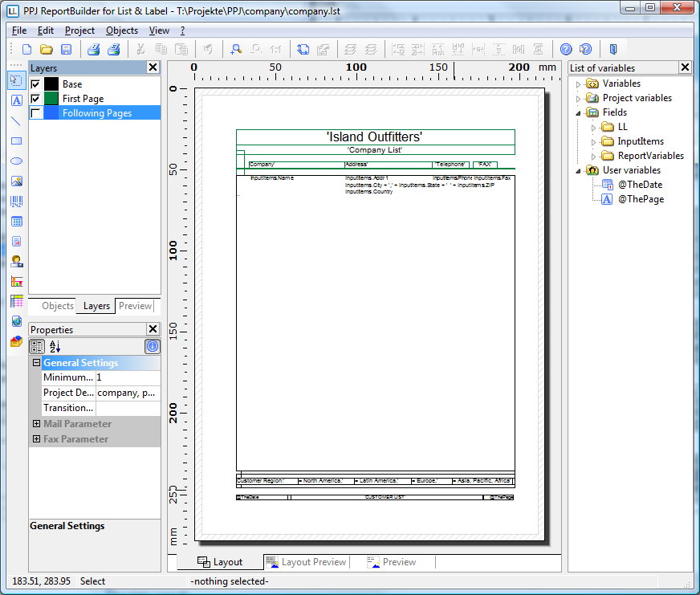Check the Following Pages layer checkbox
Image resolution: width=700 pixels, height=595 pixels.
[x=35, y=113]
